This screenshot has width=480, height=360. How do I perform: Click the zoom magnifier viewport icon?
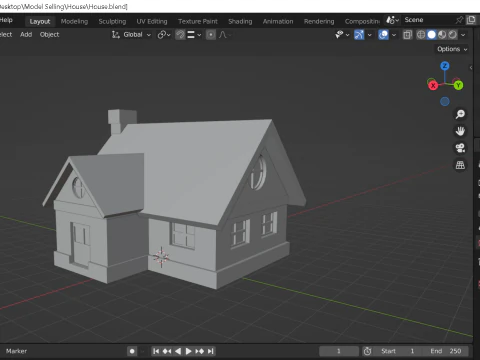pos(460,114)
